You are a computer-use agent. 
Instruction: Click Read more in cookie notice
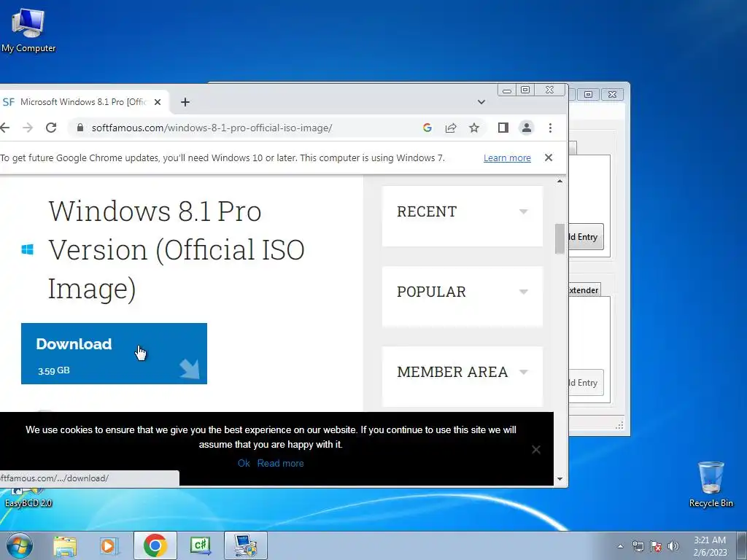281,463
